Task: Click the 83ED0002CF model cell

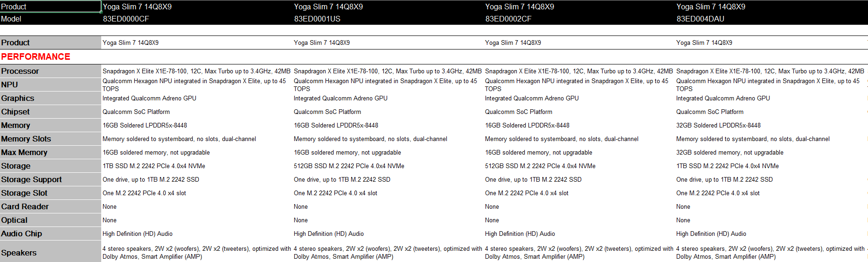Action: click(x=508, y=19)
